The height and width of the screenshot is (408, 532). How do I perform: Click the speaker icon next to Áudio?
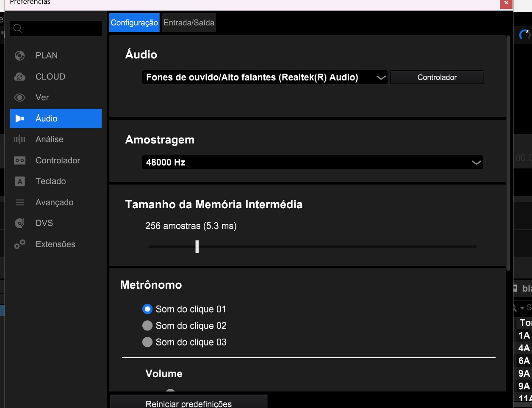(19, 119)
